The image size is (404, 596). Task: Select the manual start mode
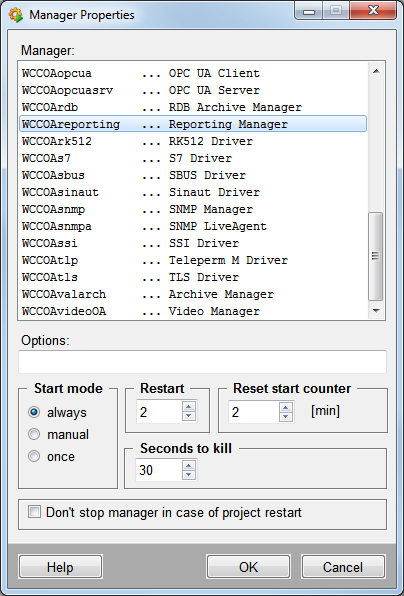point(34,434)
